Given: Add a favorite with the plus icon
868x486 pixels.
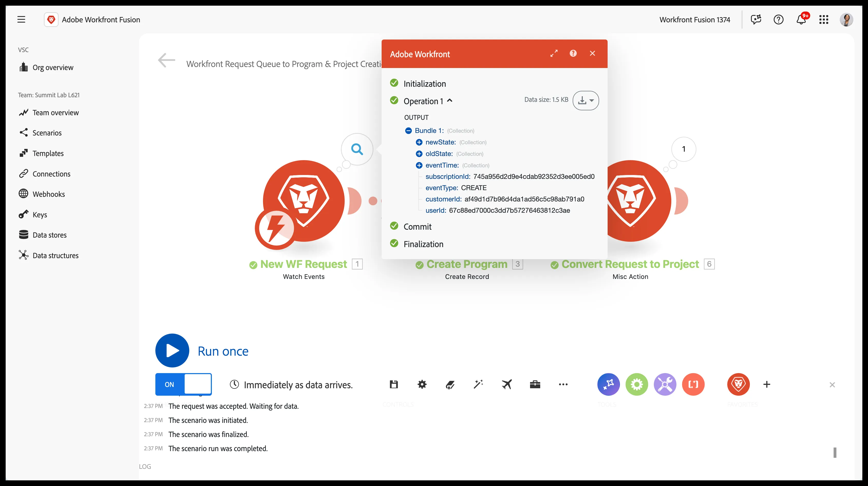Looking at the screenshot, I should pyautogui.click(x=767, y=384).
